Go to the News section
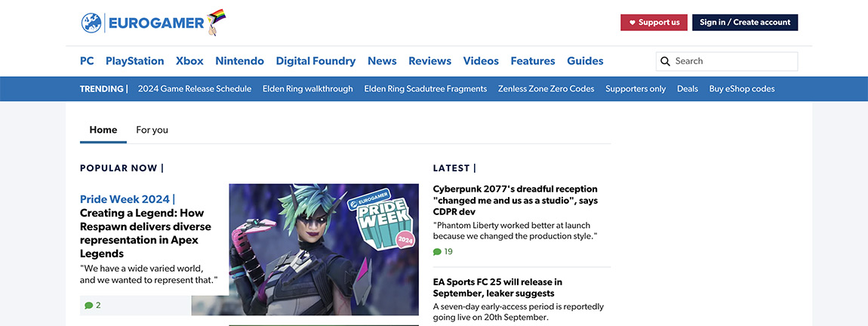Viewport: 868px width, 326px height. tap(382, 61)
